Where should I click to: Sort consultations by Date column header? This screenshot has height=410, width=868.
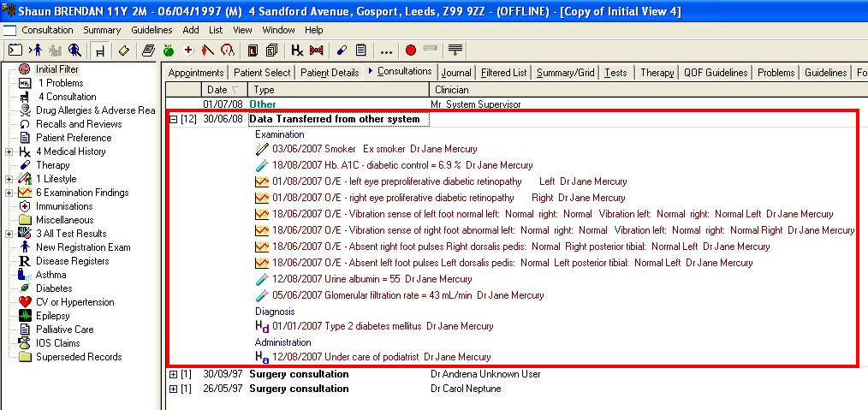pyautogui.click(x=217, y=90)
